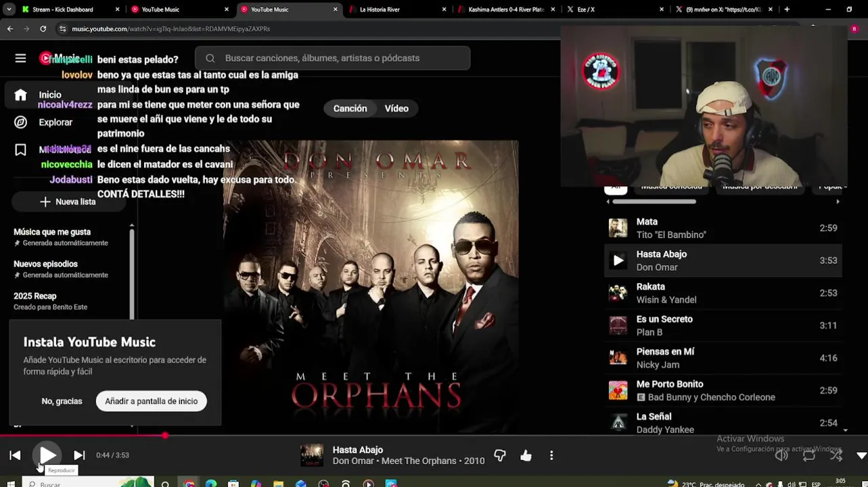Focus the Buscar canciones search field
The image size is (868, 487).
[333, 58]
